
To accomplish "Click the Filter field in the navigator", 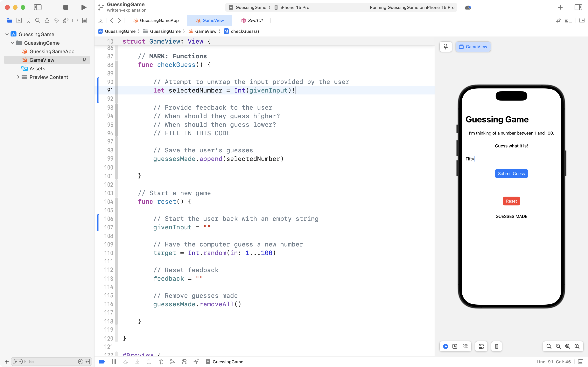I will pos(44,361).
